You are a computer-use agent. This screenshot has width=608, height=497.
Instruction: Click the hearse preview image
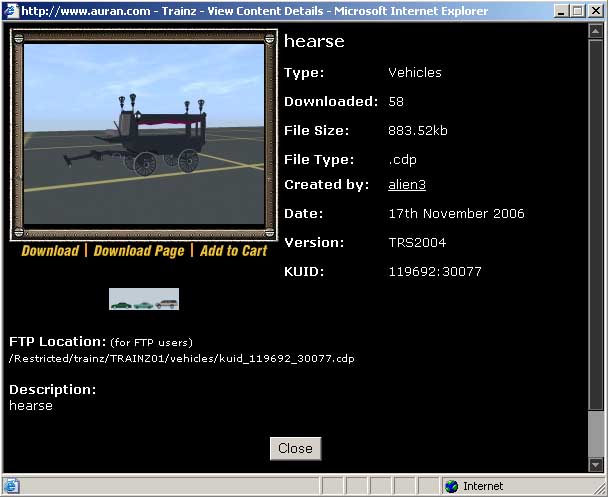click(x=144, y=134)
